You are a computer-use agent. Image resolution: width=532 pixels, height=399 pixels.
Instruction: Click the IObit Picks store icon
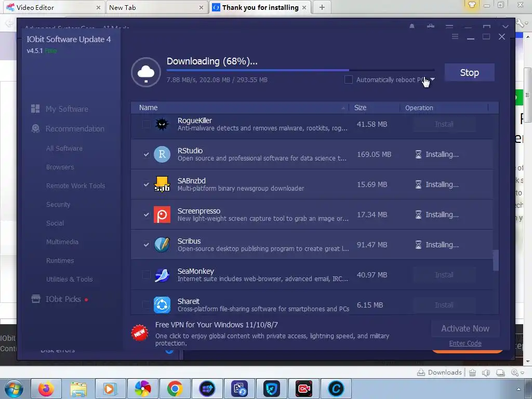point(36,299)
